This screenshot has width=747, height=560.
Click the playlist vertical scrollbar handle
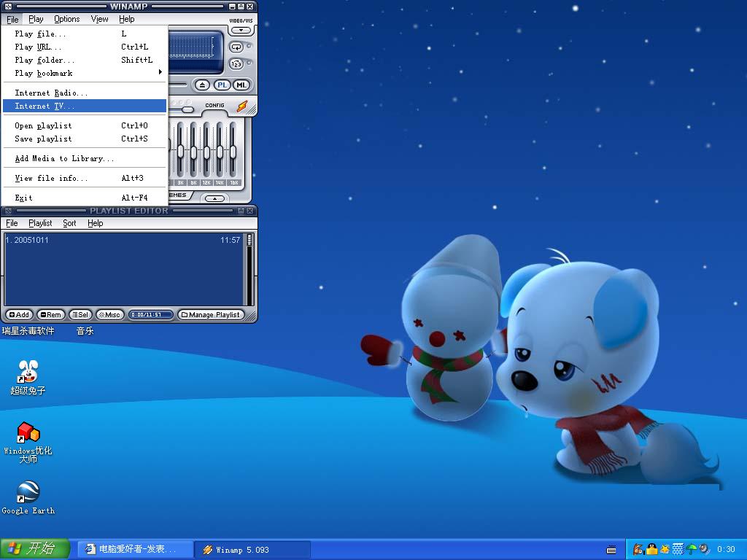click(249, 240)
